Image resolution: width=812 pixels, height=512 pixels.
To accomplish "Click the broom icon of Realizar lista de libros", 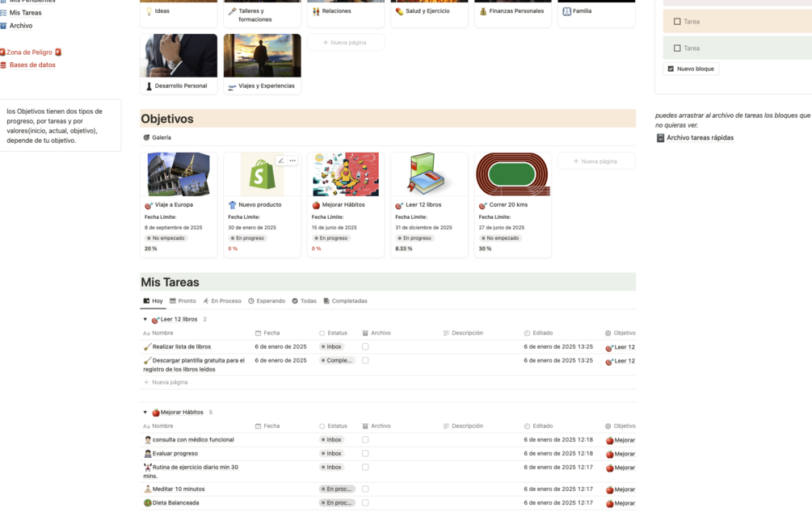I will click(148, 347).
